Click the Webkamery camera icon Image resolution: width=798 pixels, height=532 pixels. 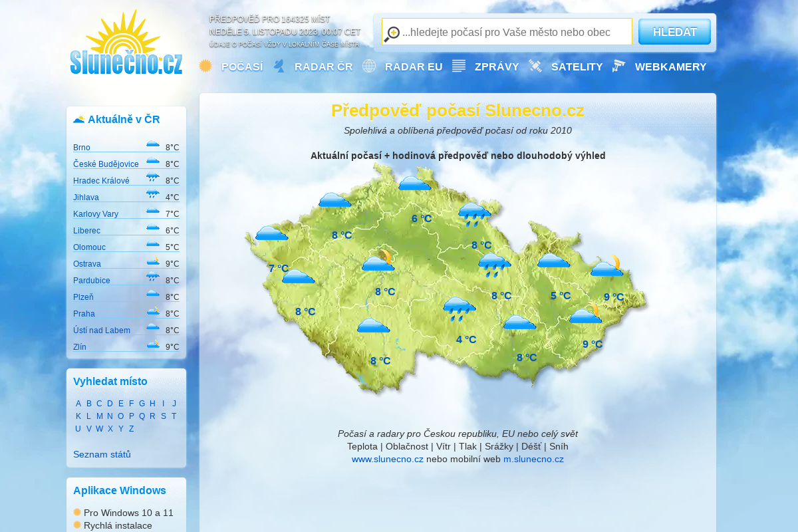[618, 66]
